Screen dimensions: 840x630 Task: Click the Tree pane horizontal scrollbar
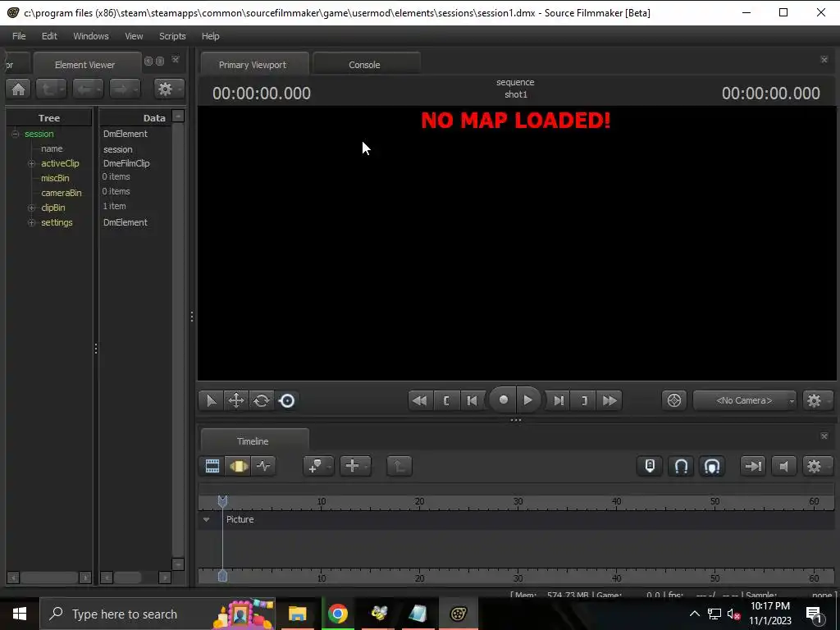(49, 577)
